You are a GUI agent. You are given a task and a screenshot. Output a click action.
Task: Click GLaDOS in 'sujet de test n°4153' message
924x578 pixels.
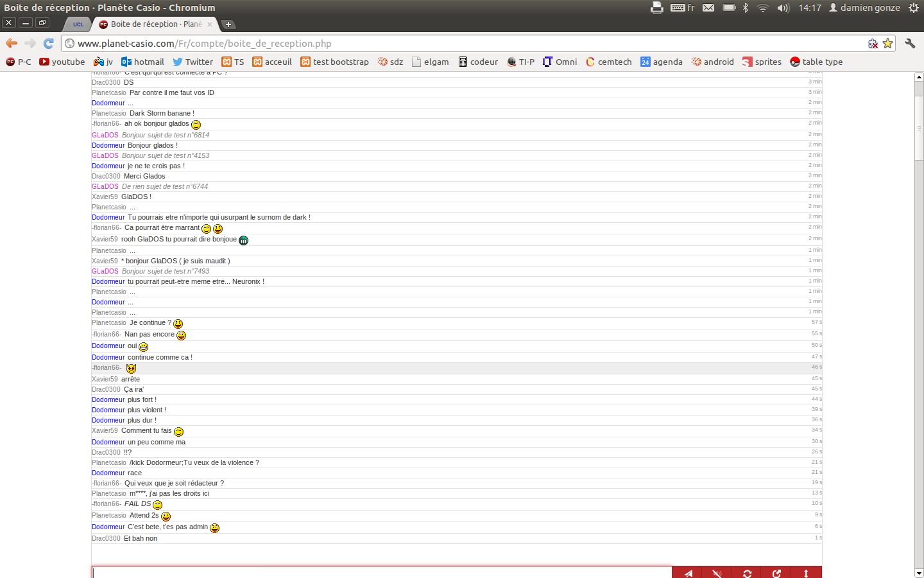tap(105, 155)
